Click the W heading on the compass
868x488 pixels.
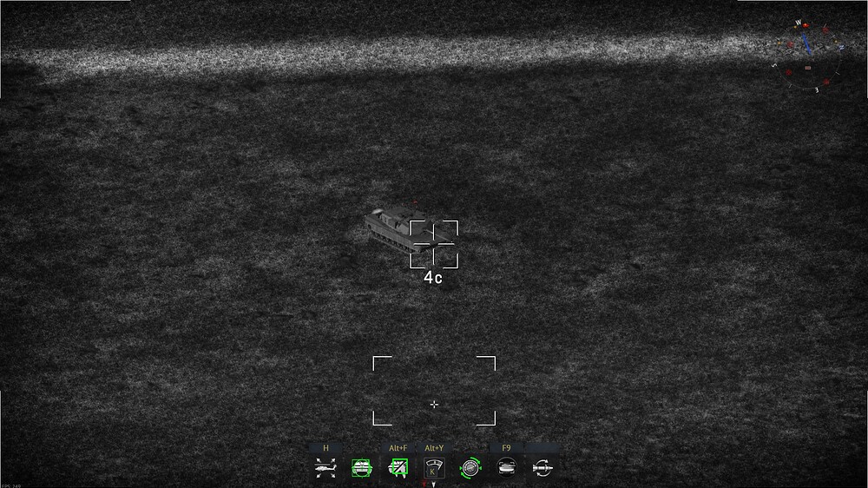pyautogui.click(x=798, y=23)
